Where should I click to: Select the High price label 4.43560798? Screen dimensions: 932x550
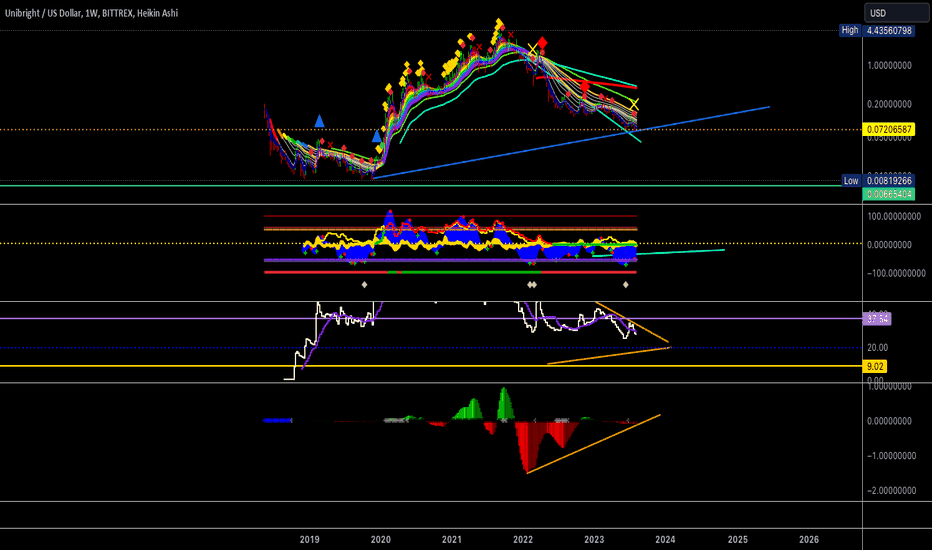pos(889,30)
